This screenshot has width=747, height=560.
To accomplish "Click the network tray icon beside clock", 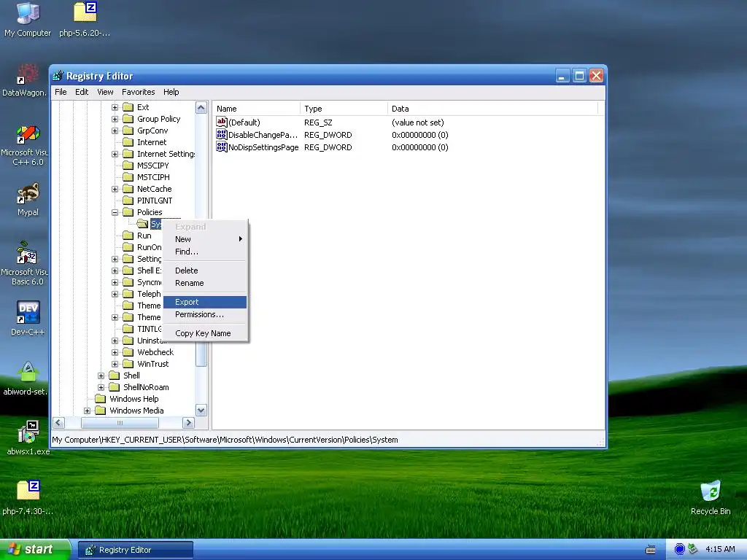I will tap(692, 549).
